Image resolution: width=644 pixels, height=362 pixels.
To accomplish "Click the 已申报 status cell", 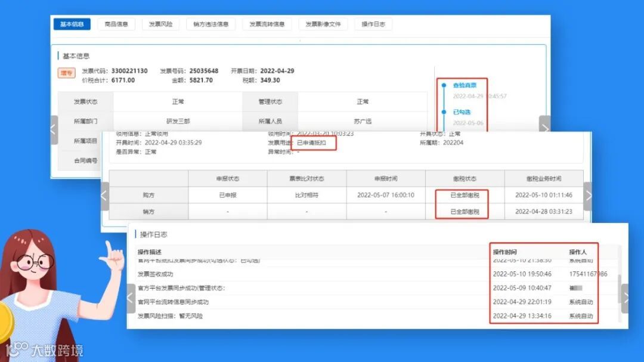I will [x=228, y=195].
